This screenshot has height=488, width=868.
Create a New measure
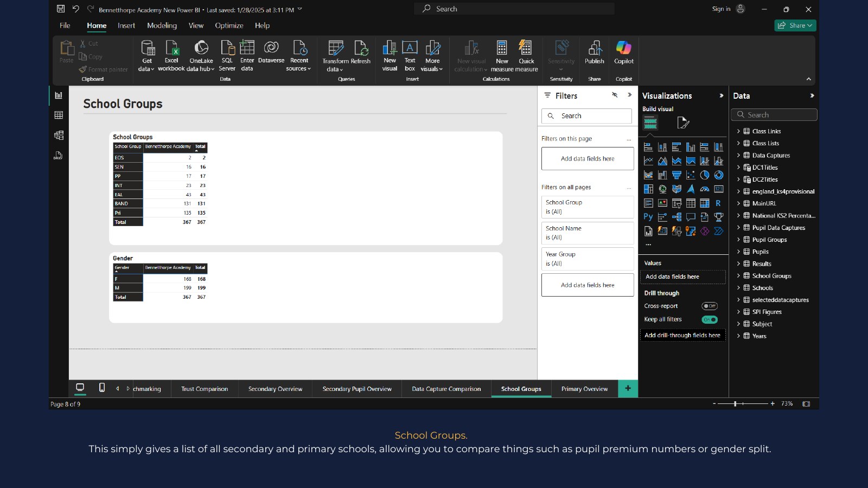point(502,56)
